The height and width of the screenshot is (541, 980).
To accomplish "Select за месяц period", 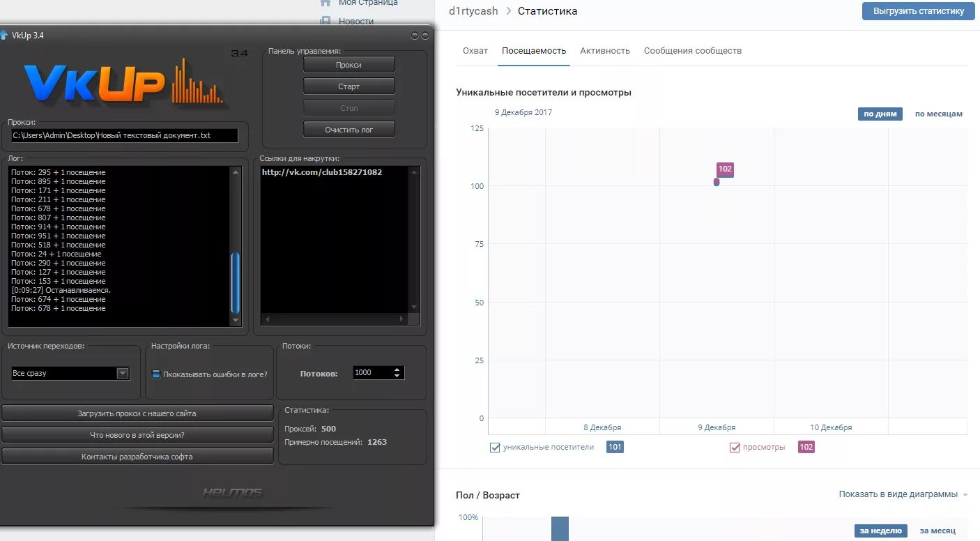I will click(x=937, y=531).
